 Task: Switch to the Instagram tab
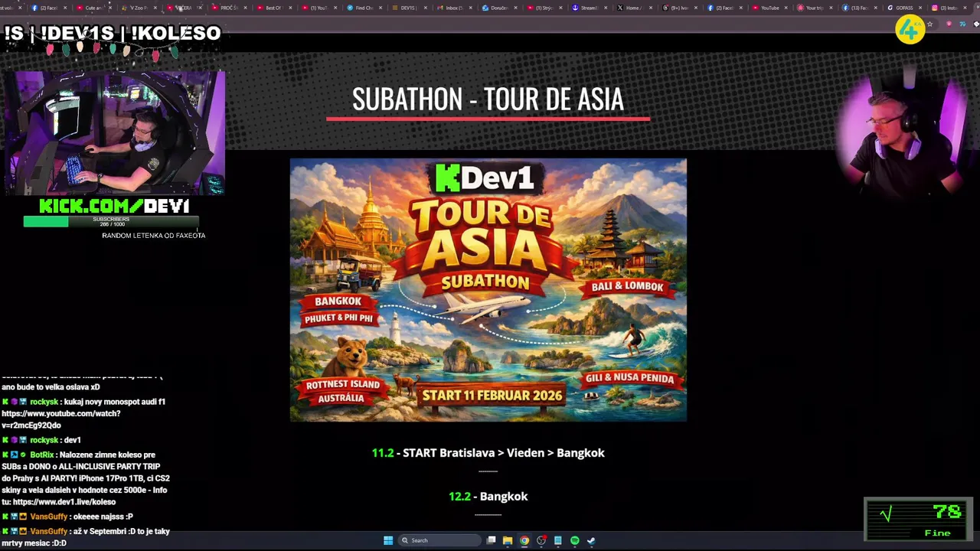click(x=948, y=8)
